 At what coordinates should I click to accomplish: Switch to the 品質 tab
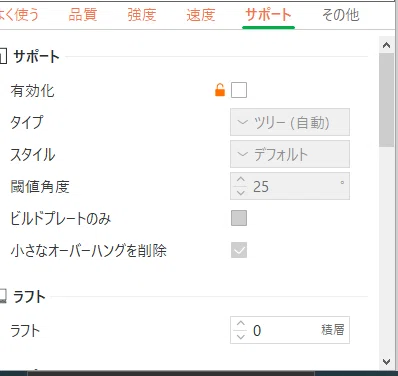coord(83,15)
